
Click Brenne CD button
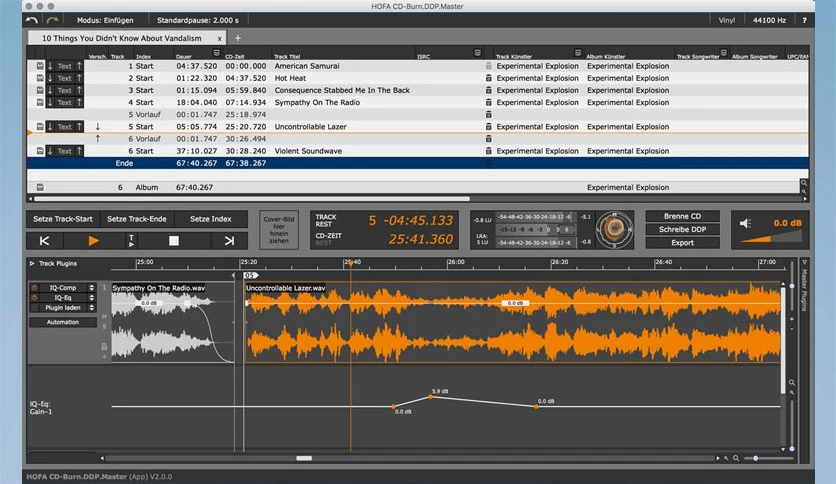pos(682,216)
